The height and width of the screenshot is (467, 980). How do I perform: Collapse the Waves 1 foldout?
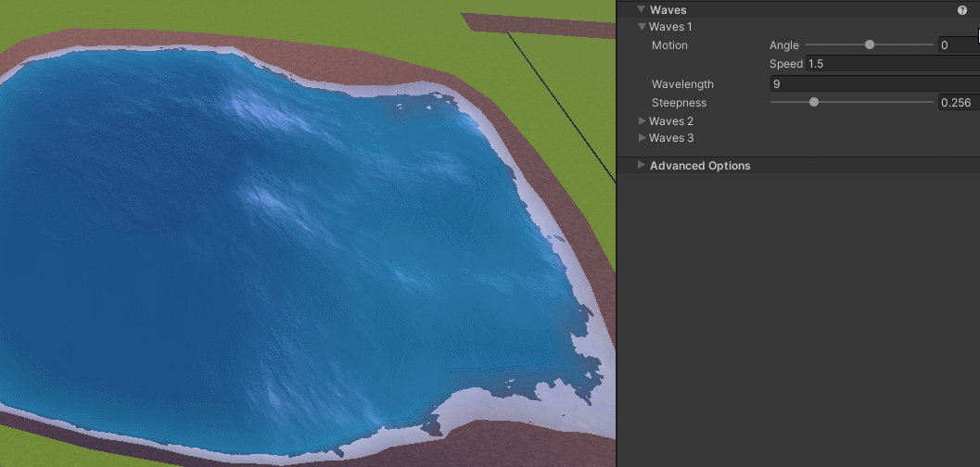[642, 27]
